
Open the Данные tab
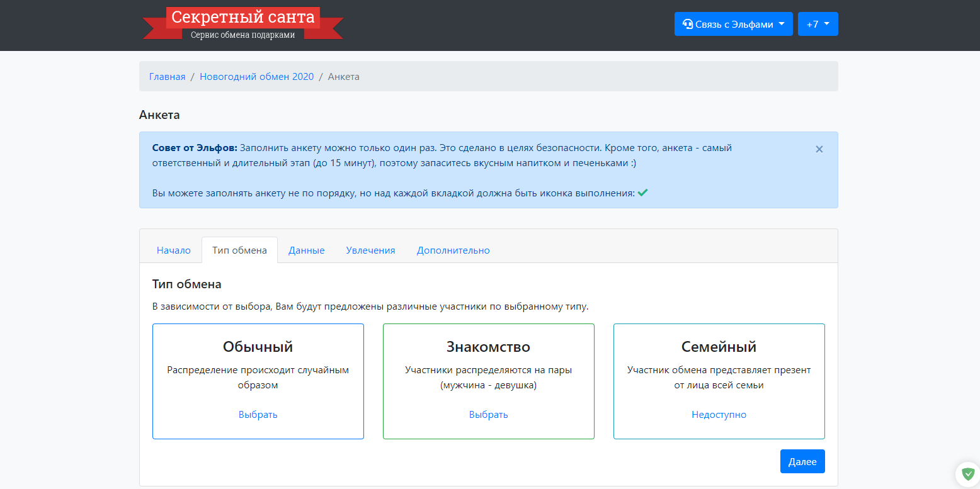306,250
